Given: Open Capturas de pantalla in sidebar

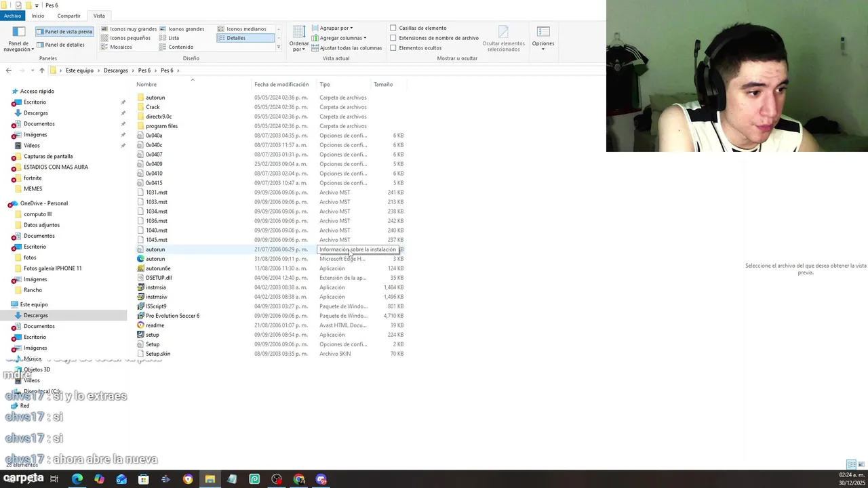Looking at the screenshot, I should pyautogui.click(x=48, y=157).
